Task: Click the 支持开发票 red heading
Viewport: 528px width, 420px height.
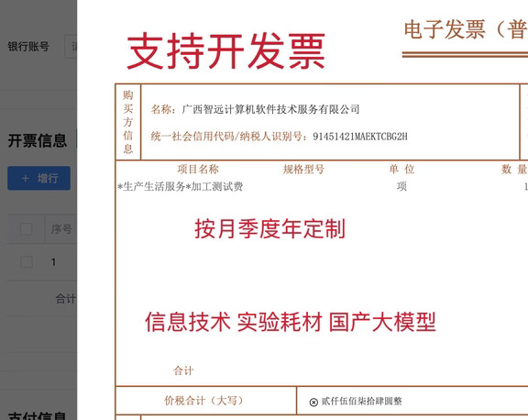Action: [225, 50]
